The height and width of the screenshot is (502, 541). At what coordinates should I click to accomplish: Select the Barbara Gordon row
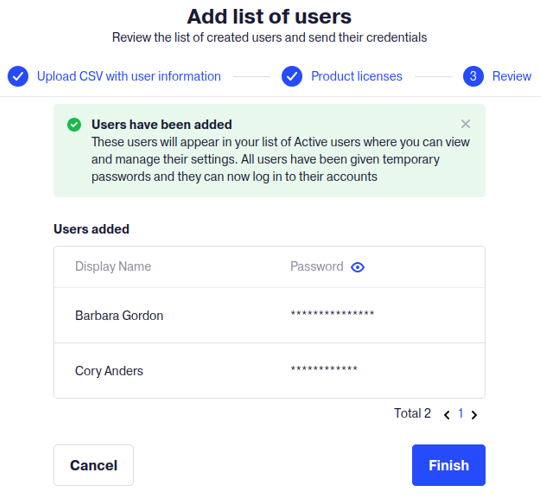pos(269,315)
